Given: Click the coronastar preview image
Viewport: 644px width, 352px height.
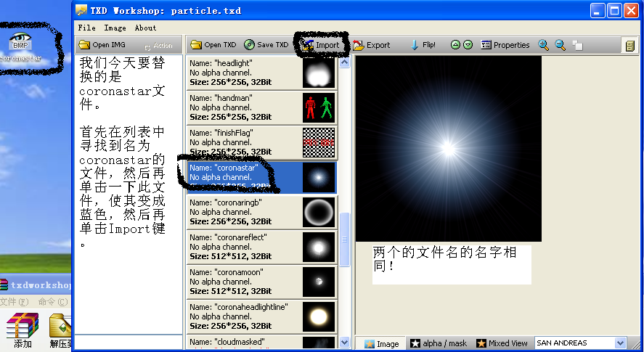Looking at the screenshot, I should click(x=449, y=149).
